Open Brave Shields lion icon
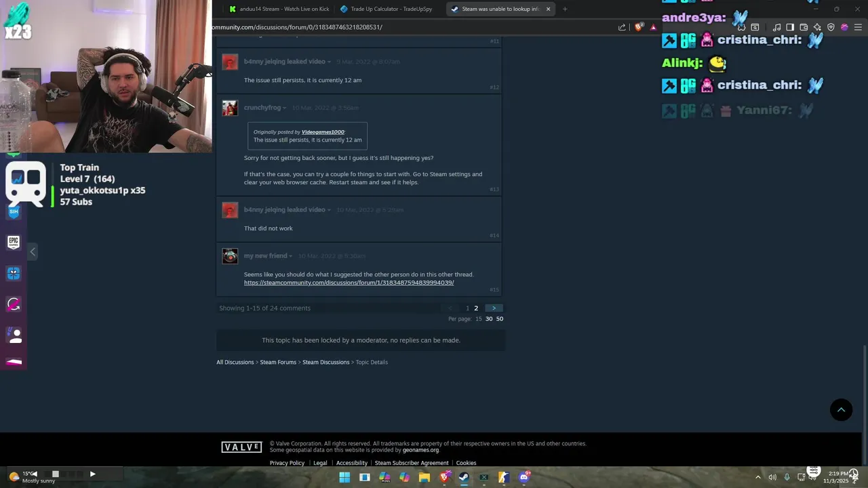The width and height of the screenshot is (868, 488). [x=639, y=27]
